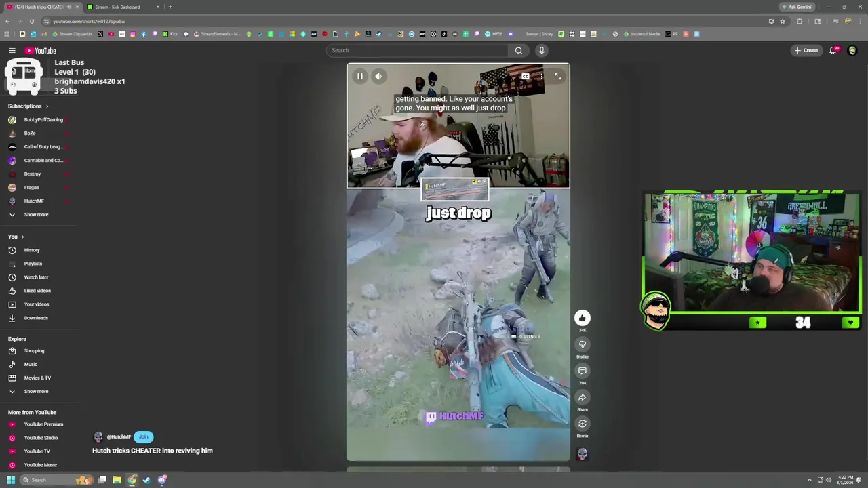Viewport: 868px width, 488px height.
Task: Open the Kick bookmark
Action: pyautogui.click(x=171, y=34)
